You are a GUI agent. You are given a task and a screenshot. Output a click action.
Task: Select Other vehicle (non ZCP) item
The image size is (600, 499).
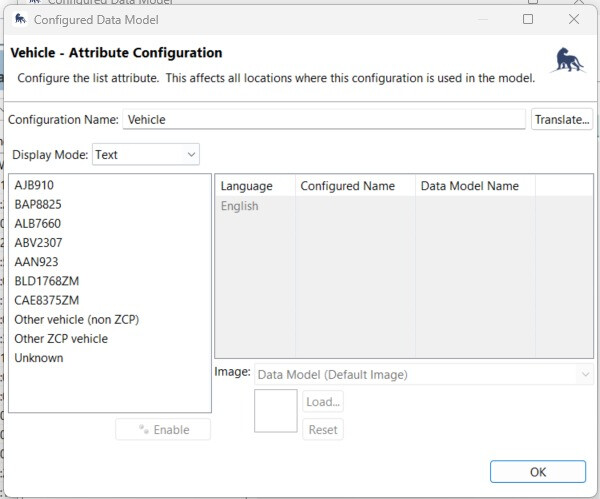click(x=76, y=320)
